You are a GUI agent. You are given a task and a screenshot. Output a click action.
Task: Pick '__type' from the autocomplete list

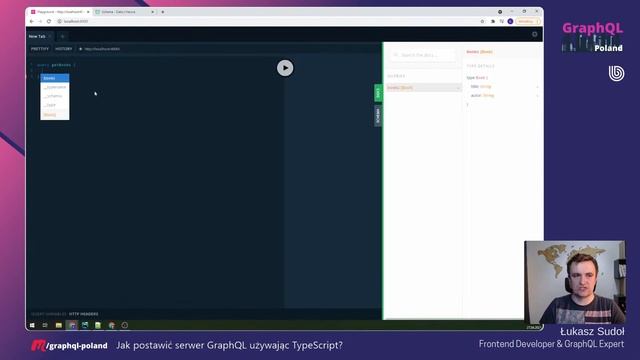[x=55, y=105]
